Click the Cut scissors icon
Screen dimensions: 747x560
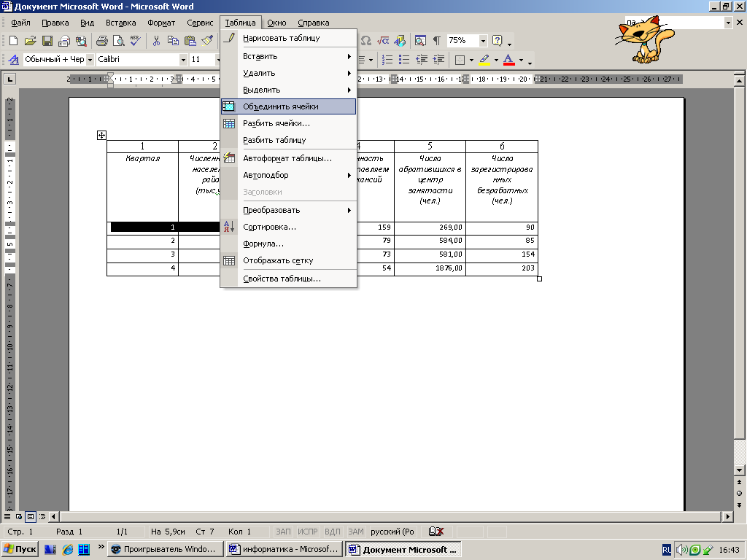point(156,41)
